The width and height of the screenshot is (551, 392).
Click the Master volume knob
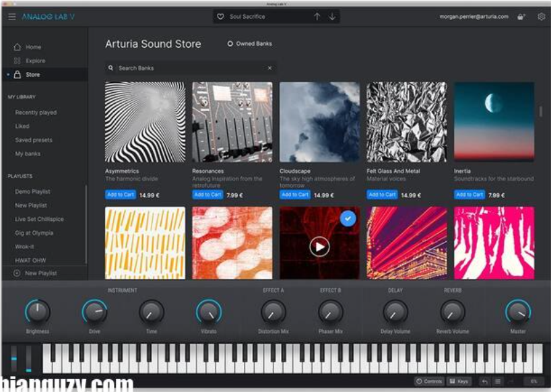point(518,312)
